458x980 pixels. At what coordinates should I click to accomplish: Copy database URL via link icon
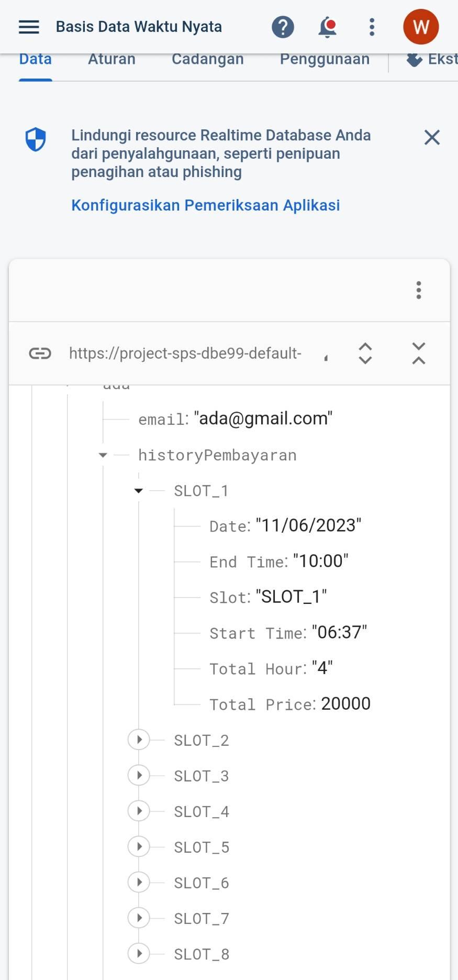click(x=40, y=354)
